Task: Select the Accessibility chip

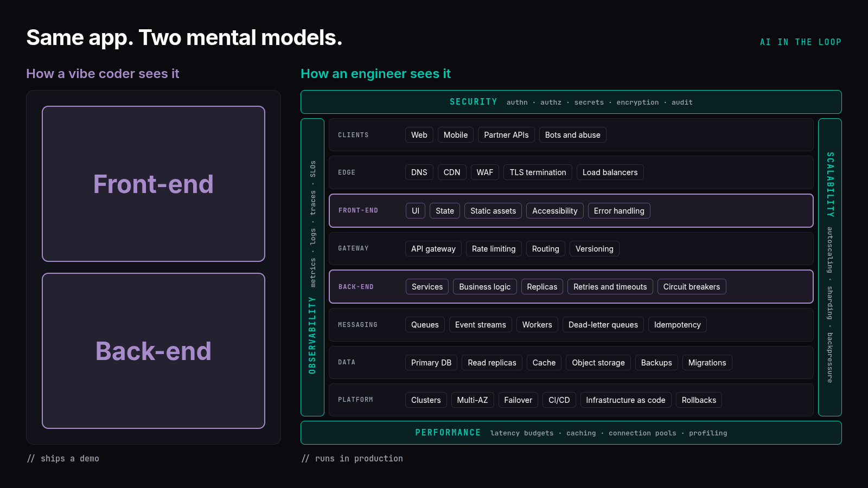Action: [x=555, y=211]
